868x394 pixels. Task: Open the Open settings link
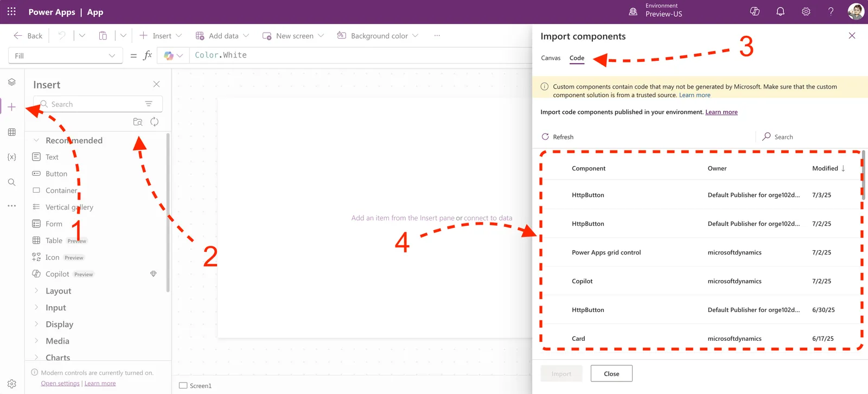[x=60, y=383]
